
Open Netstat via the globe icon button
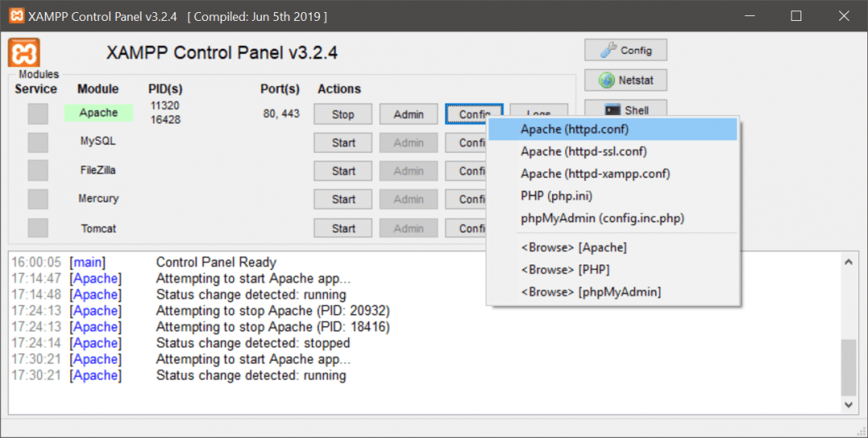coord(625,80)
